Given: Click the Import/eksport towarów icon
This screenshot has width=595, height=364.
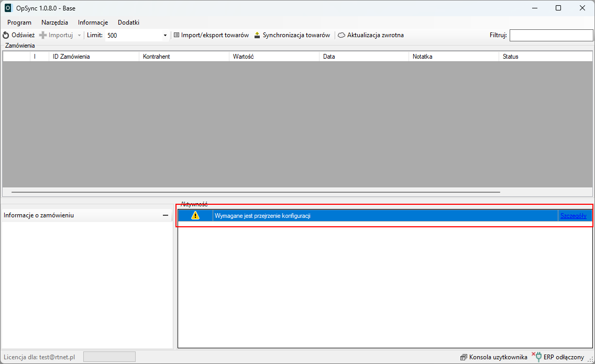Looking at the screenshot, I should point(177,35).
